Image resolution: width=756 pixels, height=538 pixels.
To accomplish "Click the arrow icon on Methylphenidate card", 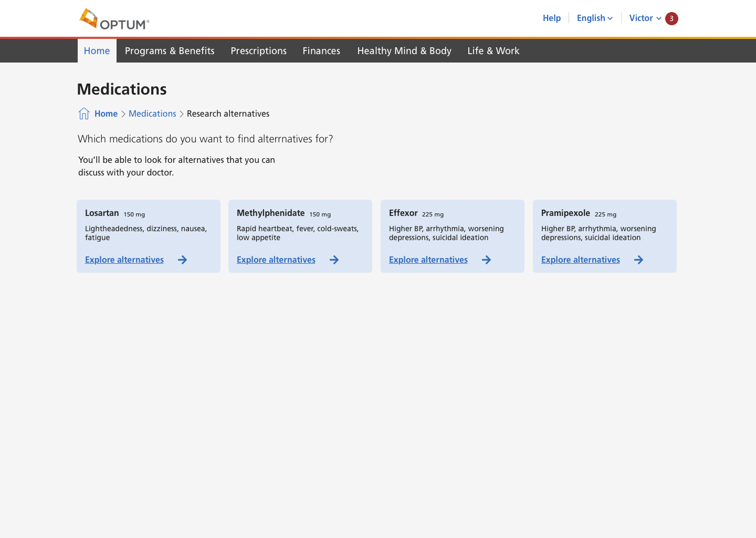I will (x=334, y=260).
